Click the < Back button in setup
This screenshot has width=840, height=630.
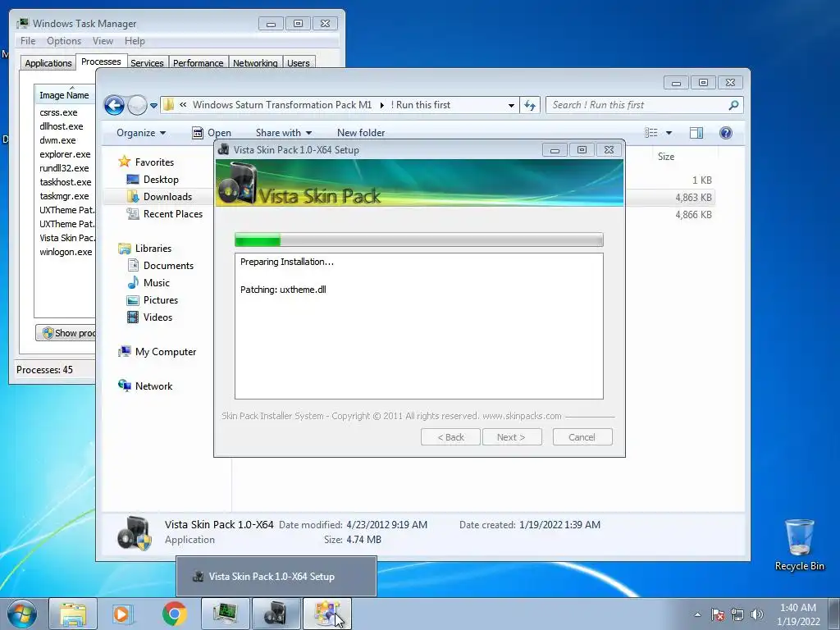click(450, 437)
